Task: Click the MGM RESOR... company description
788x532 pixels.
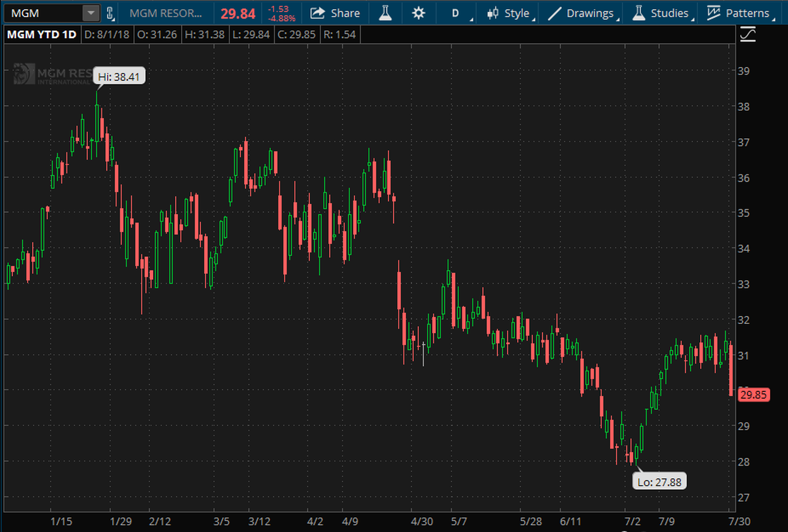Action: (x=165, y=13)
